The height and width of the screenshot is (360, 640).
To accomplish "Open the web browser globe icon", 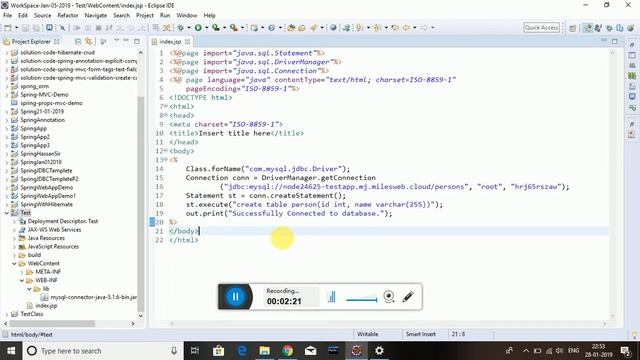I will coord(333,28).
